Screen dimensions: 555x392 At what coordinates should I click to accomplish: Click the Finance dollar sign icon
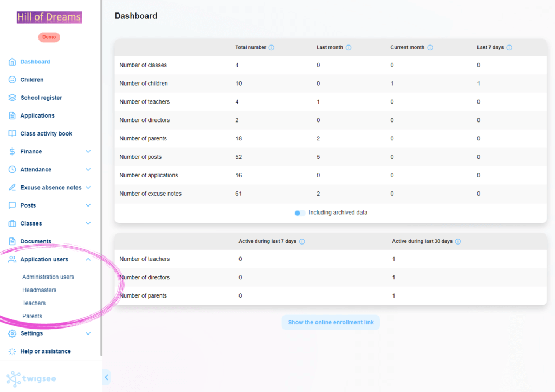(12, 152)
